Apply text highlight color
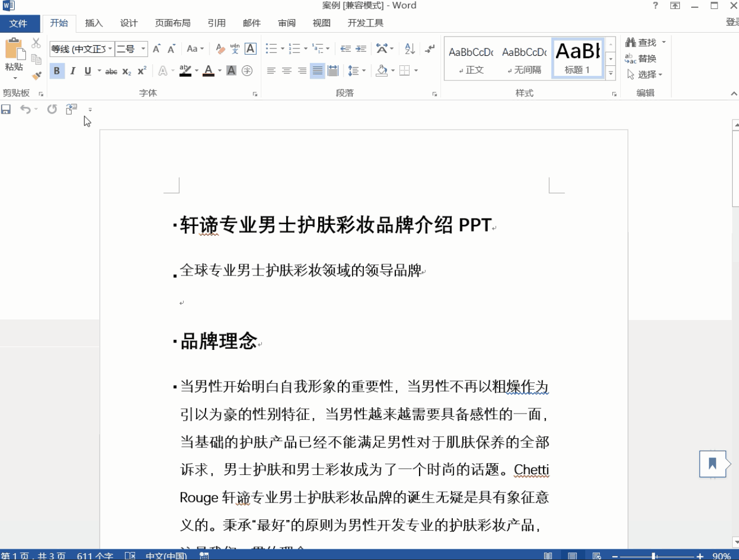The width and height of the screenshot is (739, 560). click(x=186, y=71)
